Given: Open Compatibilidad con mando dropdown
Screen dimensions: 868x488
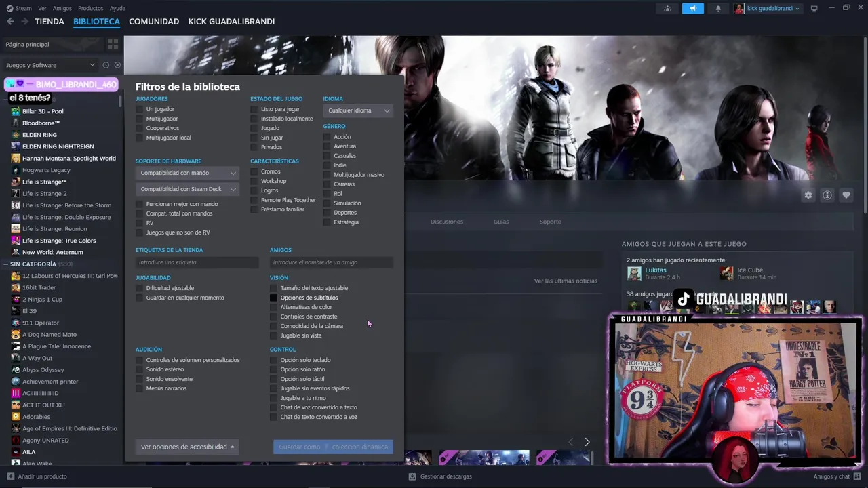Looking at the screenshot, I should 187,173.
